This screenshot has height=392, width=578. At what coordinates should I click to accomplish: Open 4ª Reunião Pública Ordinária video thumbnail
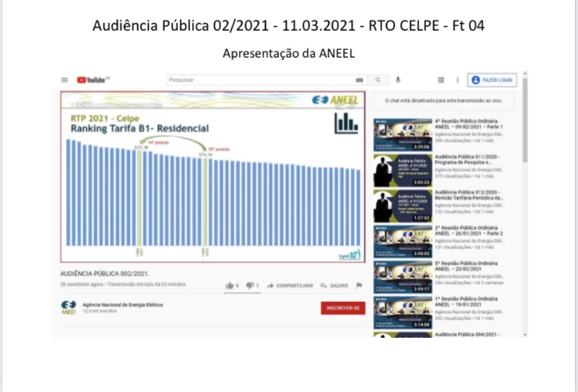click(x=402, y=134)
